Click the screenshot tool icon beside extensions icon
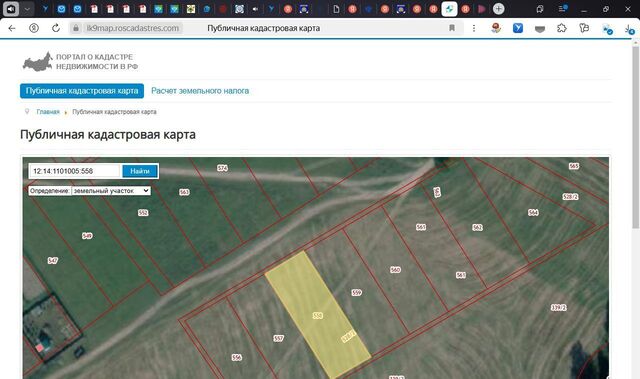Image resolution: width=640 pixels, height=379 pixels. pyautogui.click(x=584, y=28)
